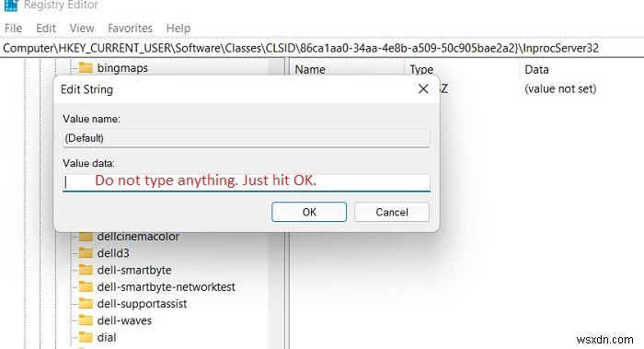
Task: Open the Edit menu
Action: coord(46,29)
